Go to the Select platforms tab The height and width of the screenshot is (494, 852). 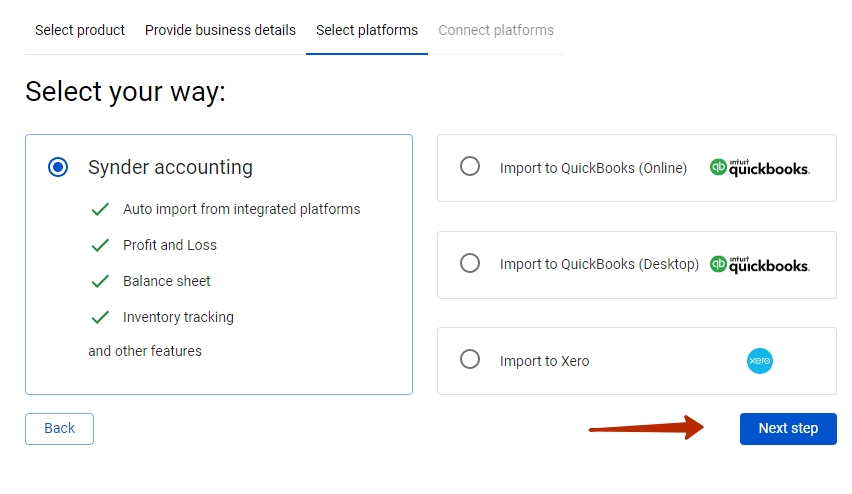click(x=367, y=30)
